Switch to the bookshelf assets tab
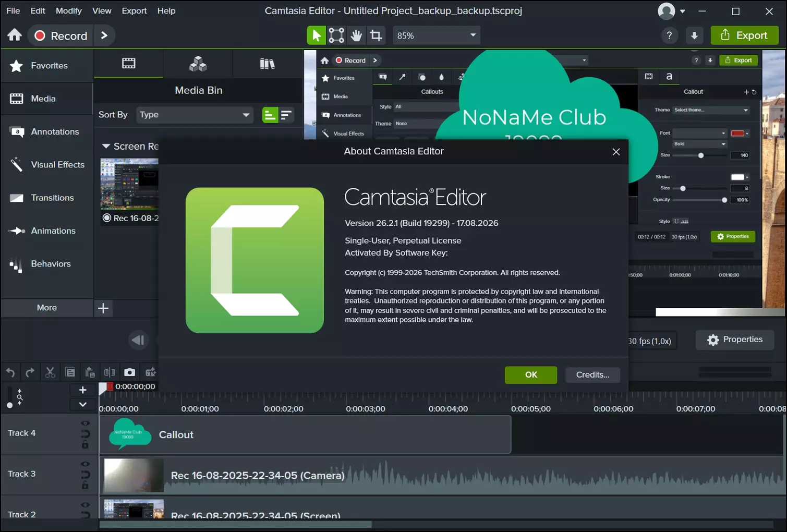Viewport: 787px width, 532px height. click(x=268, y=64)
